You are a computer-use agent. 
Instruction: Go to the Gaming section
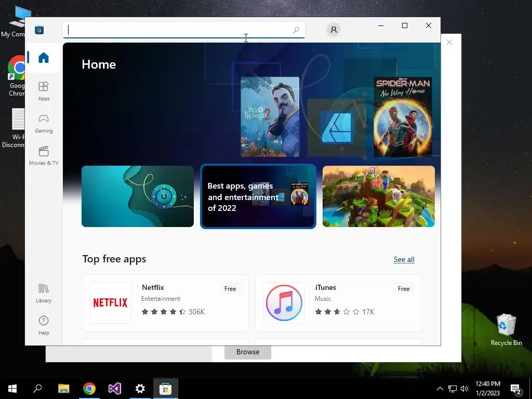pos(44,124)
